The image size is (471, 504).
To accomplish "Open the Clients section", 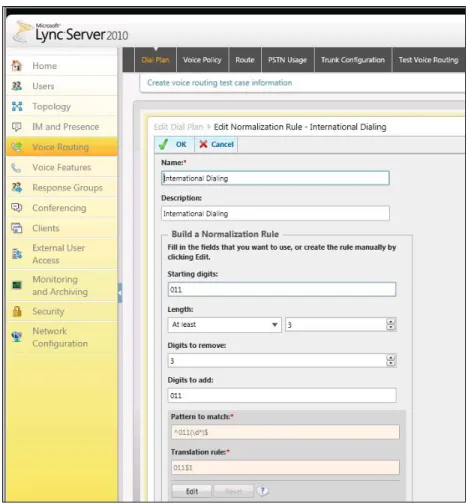I will click(x=46, y=228).
